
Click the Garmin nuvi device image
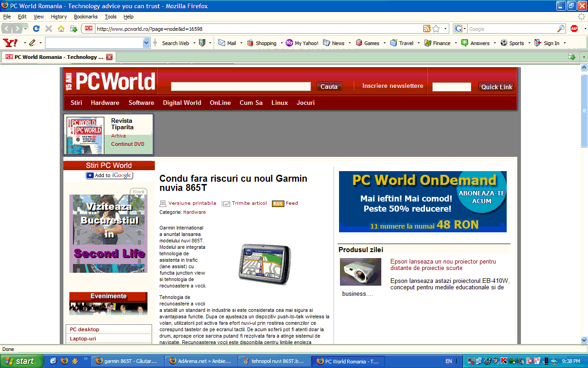click(x=265, y=264)
